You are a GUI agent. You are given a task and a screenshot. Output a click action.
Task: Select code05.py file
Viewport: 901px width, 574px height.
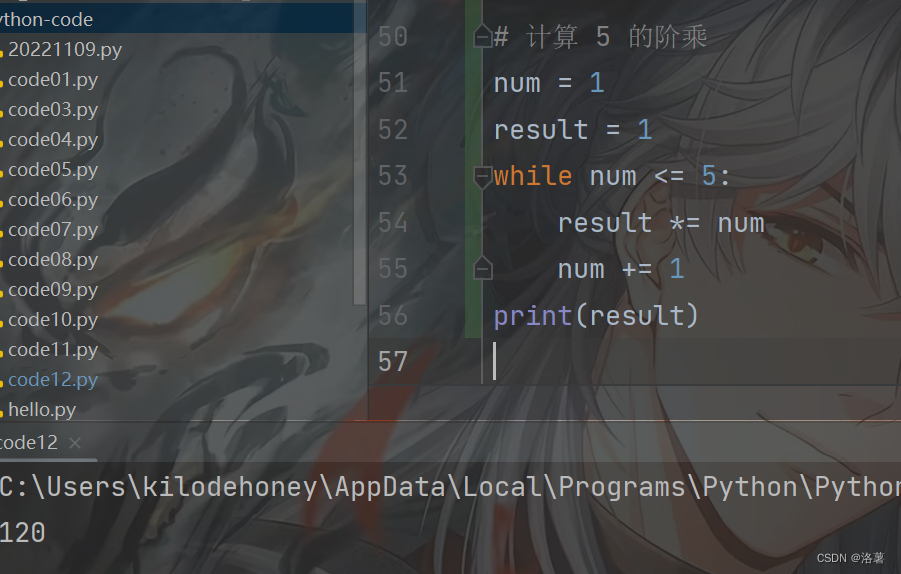53,170
